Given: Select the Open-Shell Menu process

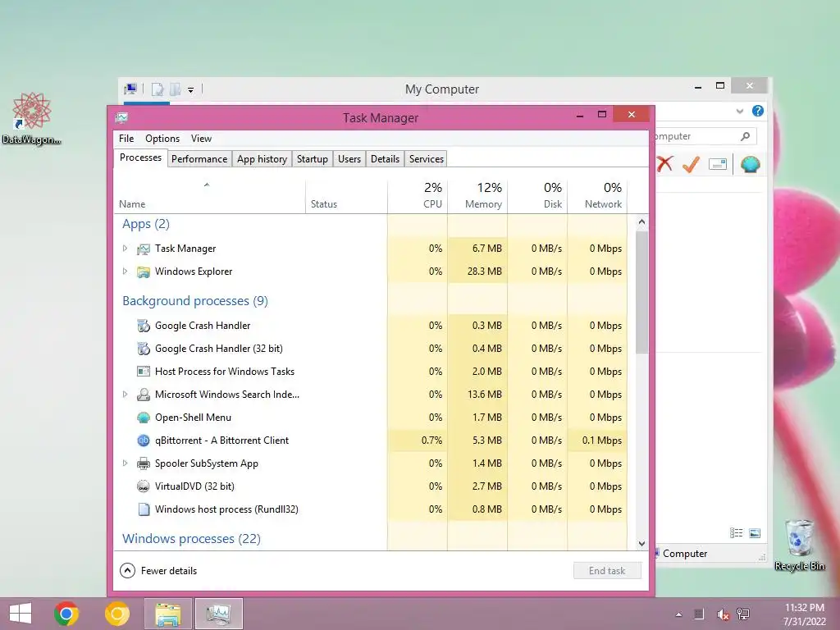Looking at the screenshot, I should pyautogui.click(x=371, y=418).
